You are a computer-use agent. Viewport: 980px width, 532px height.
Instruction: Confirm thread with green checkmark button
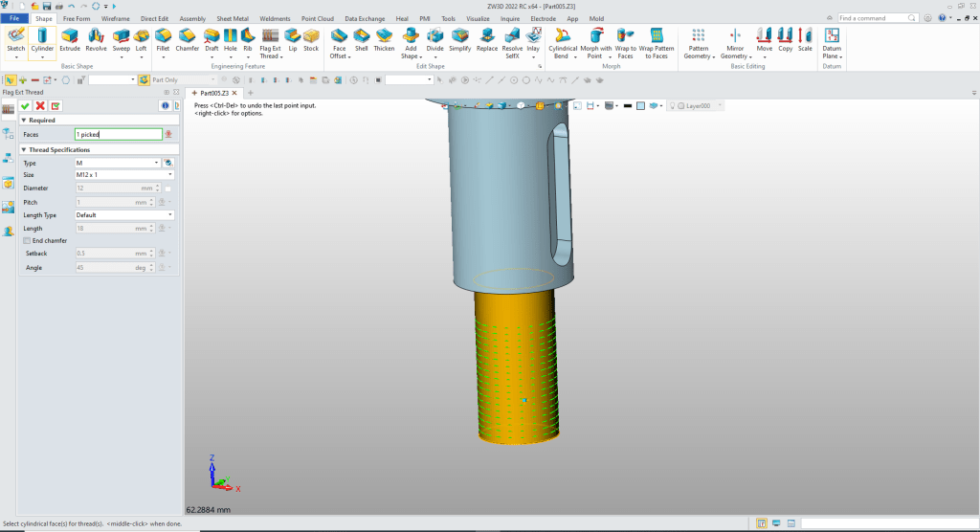point(25,105)
